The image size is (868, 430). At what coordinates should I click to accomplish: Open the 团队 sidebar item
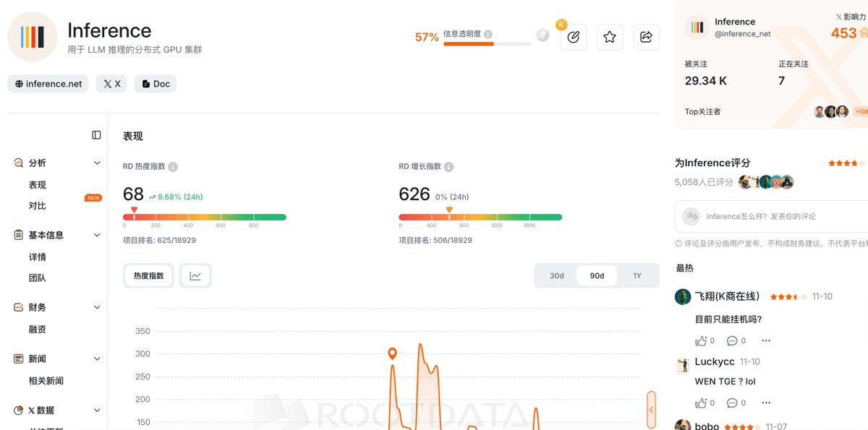pyautogui.click(x=38, y=278)
